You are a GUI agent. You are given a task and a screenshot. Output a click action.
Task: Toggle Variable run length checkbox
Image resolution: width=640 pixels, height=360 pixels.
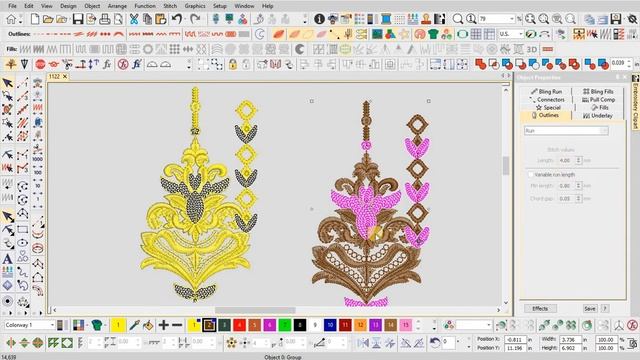click(x=531, y=175)
